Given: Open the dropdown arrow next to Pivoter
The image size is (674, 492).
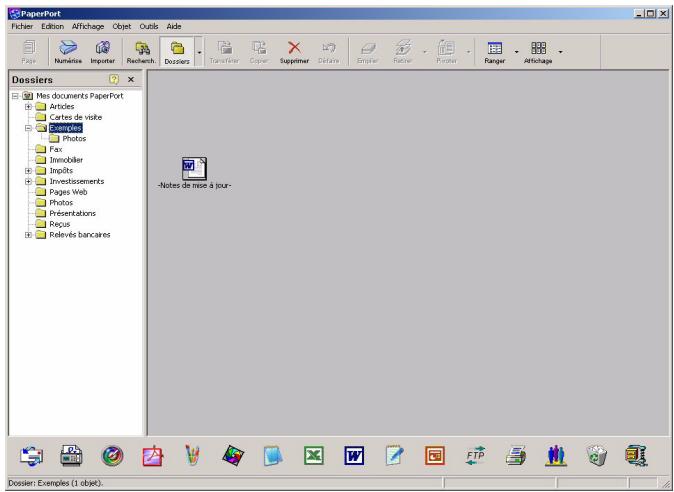Looking at the screenshot, I should (x=468, y=52).
